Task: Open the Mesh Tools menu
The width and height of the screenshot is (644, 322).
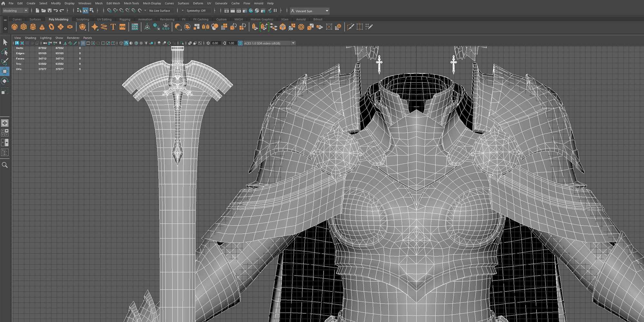Action: pos(131,3)
